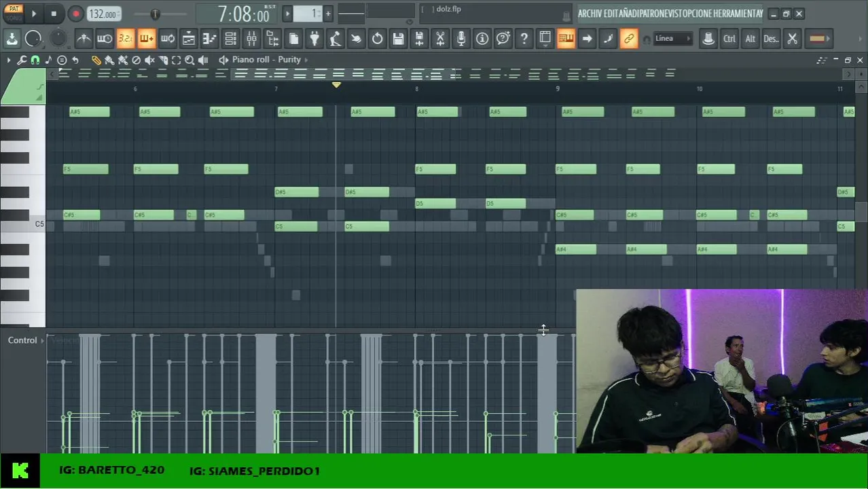This screenshot has width=868, height=489.
Task: Open the piano roll main menu arrow
Action: 8,60
